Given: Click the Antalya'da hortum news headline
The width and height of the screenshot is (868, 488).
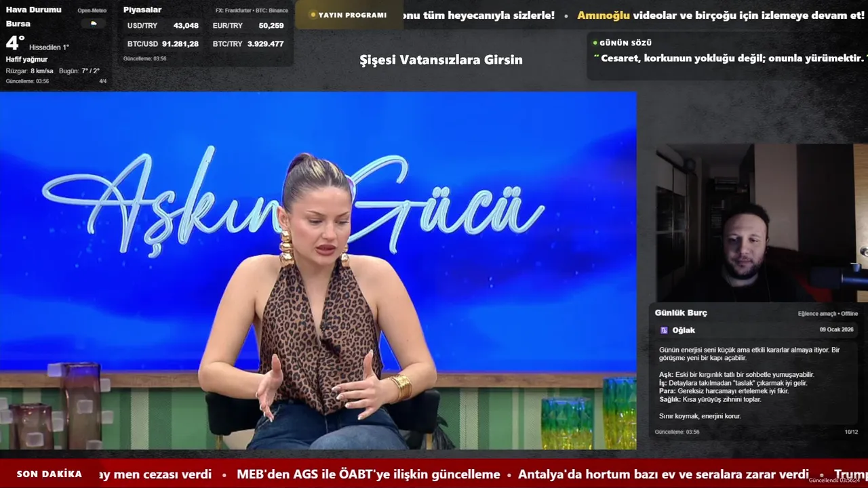Looking at the screenshot, I should point(663,474).
